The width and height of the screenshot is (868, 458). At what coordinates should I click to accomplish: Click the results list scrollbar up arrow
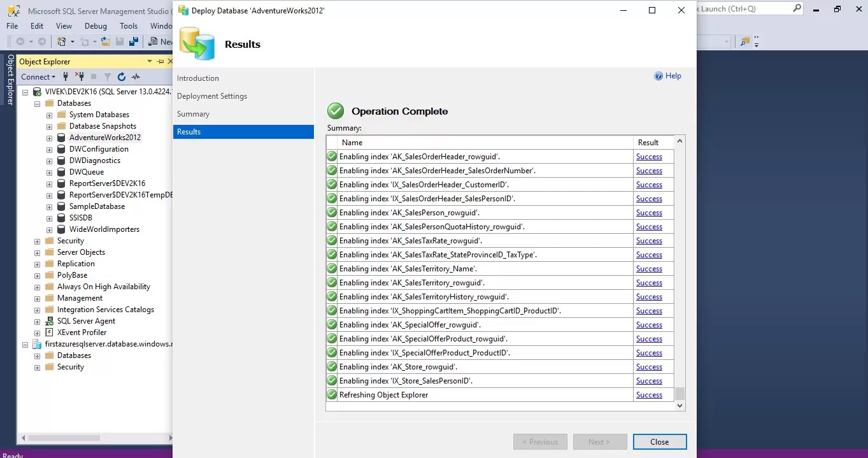(679, 141)
